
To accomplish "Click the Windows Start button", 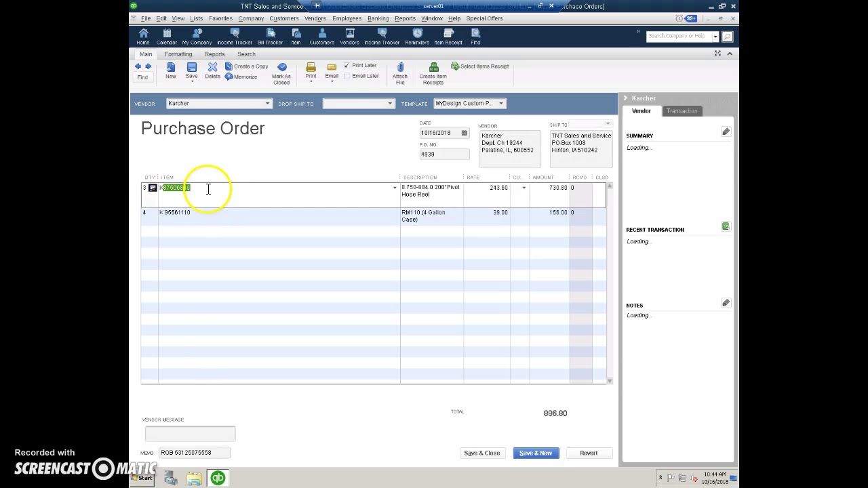I will point(142,479).
